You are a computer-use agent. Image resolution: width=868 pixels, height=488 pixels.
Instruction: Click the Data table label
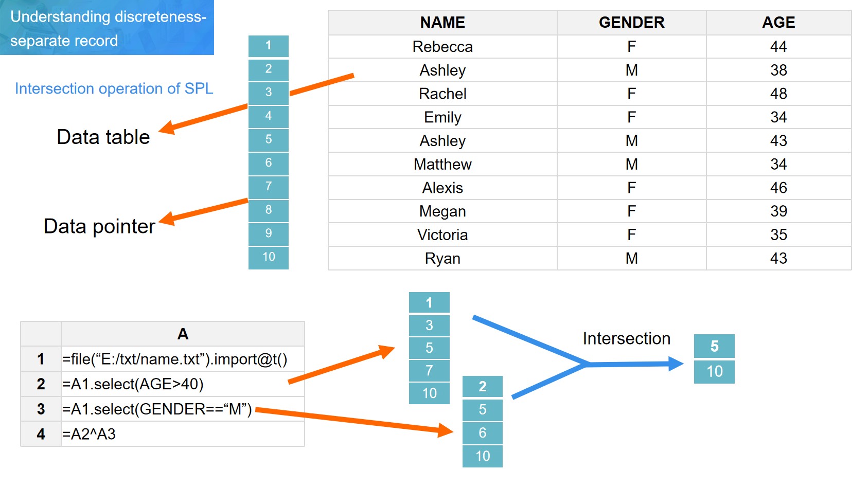(x=103, y=137)
